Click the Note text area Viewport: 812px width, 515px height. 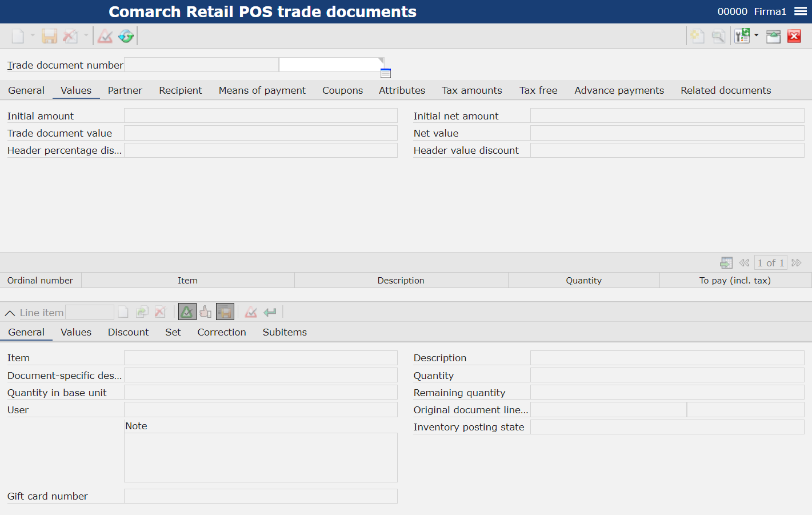[x=261, y=457]
